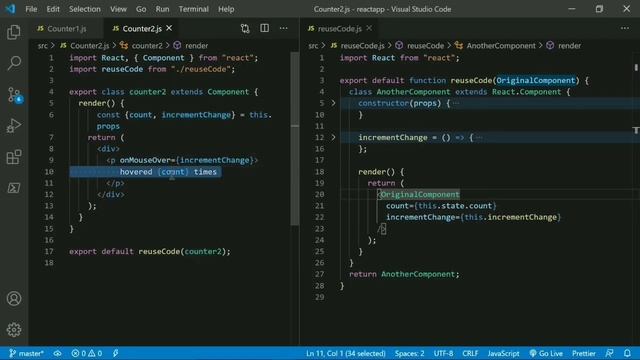Viewport: 640px width, 360px height.
Task: Open the terminal-style panel icon in activity bar
Action: [14, 188]
